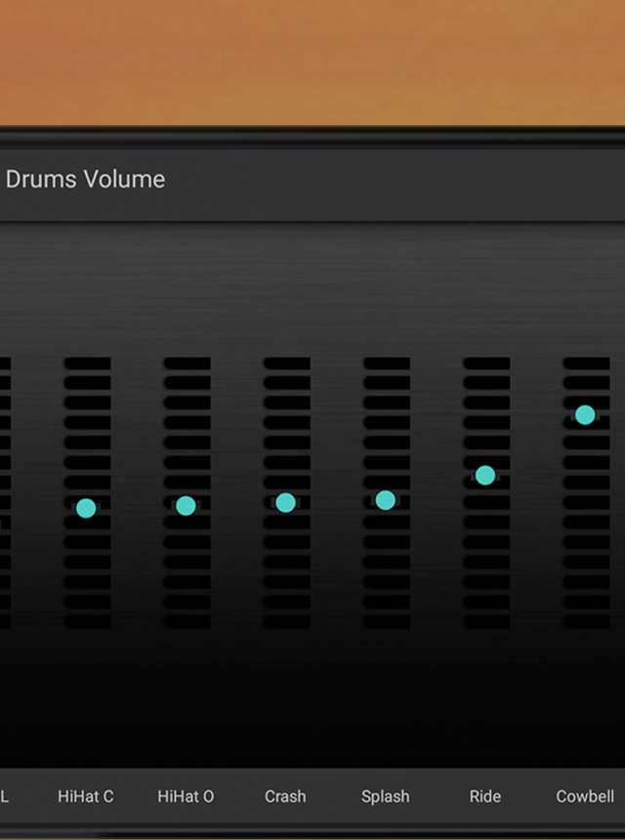This screenshot has height=840, width=625.
Task: Click the Cowbell volume slider knob
Action: point(585,415)
